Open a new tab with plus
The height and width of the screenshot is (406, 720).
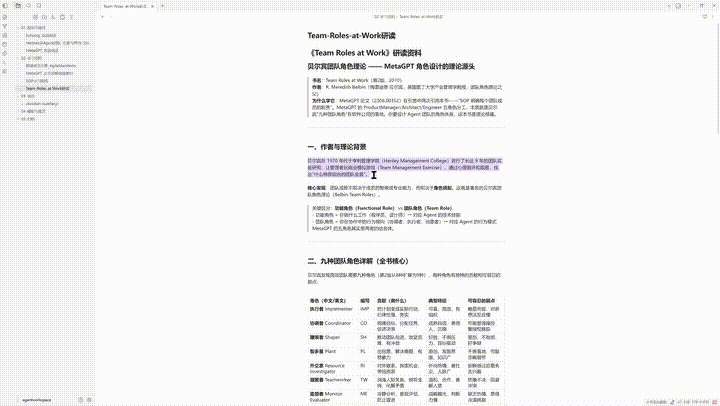click(x=163, y=6)
